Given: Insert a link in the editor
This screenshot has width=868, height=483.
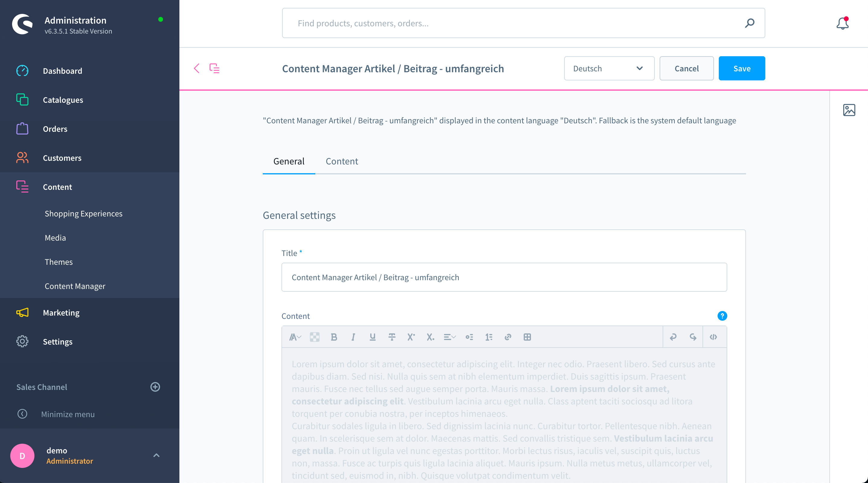Looking at the screenshot, I should tap(508, 337).
